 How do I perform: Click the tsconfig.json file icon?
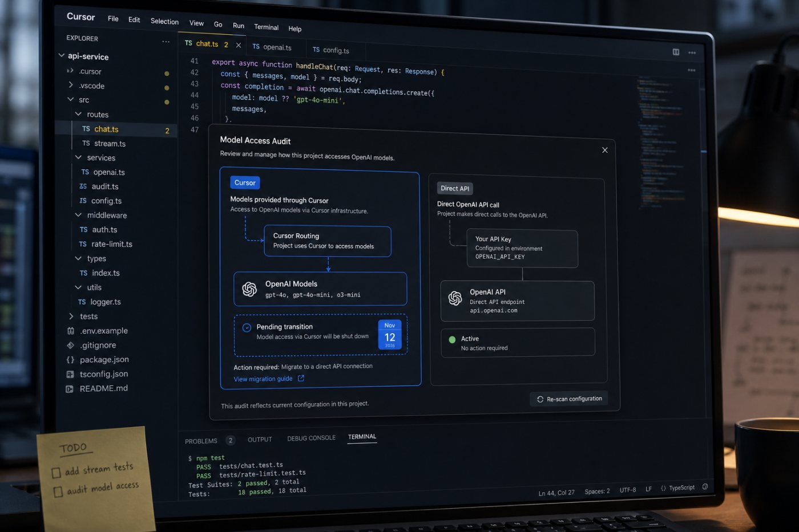(70, 375)
